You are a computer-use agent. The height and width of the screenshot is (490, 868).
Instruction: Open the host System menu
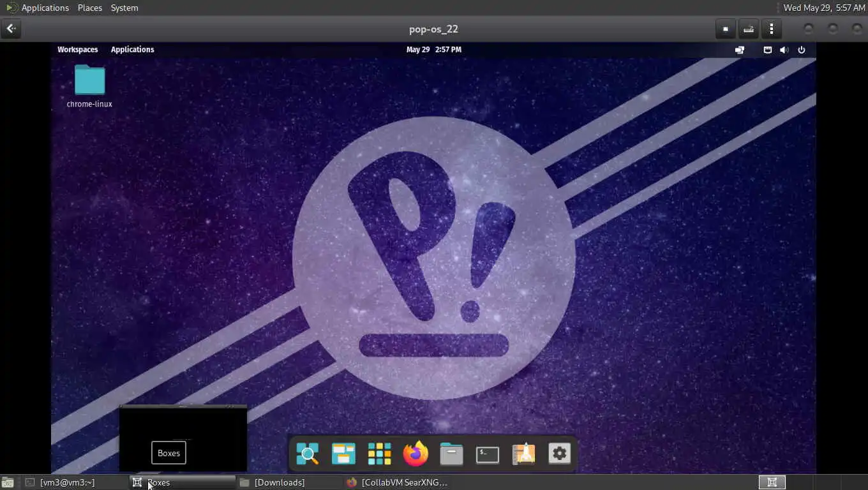(x=124, y=8)
